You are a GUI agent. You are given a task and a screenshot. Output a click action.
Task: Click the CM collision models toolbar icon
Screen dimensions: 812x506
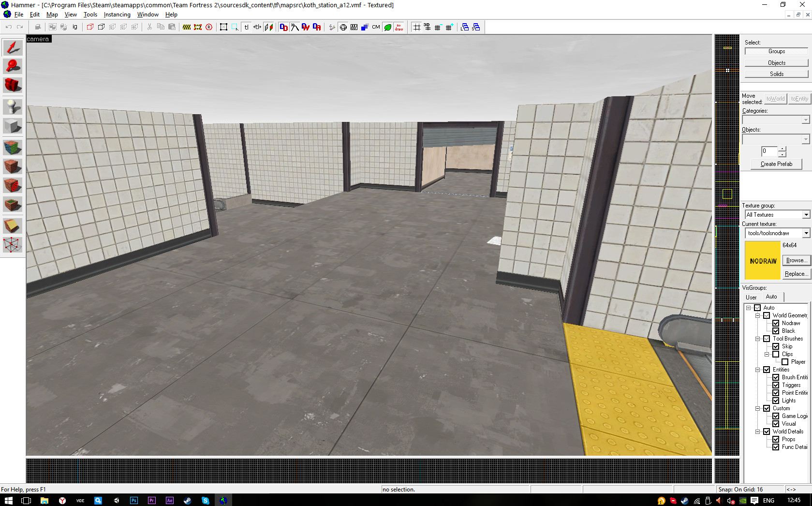tap(376, 27)
